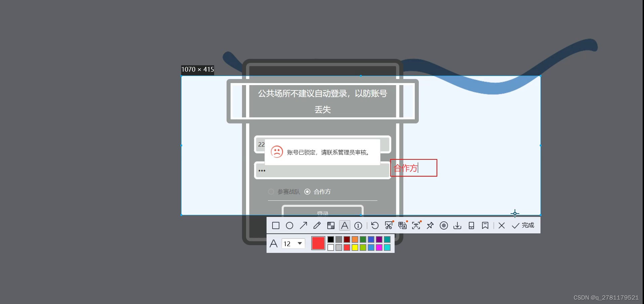
Task: Click the 公共场所不建议自动登录 warning text
Action: [x=322, y=101]
